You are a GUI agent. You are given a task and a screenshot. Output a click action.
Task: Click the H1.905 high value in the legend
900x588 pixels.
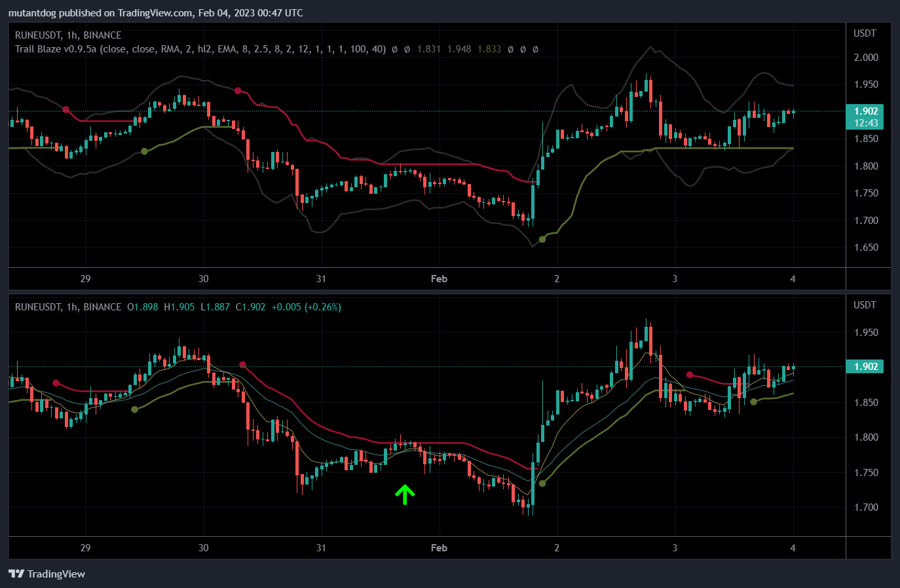[x=179, y=307]
